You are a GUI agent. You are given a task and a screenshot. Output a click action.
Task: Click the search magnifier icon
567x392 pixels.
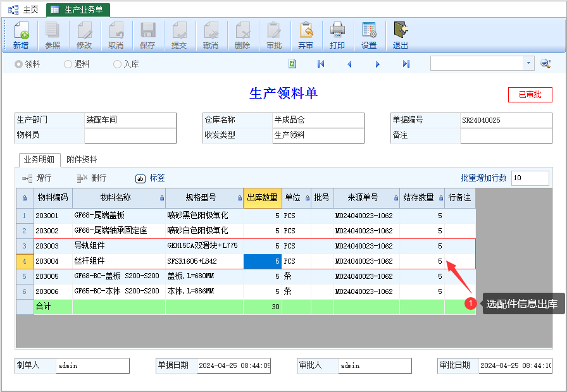(x=545, y=64)
